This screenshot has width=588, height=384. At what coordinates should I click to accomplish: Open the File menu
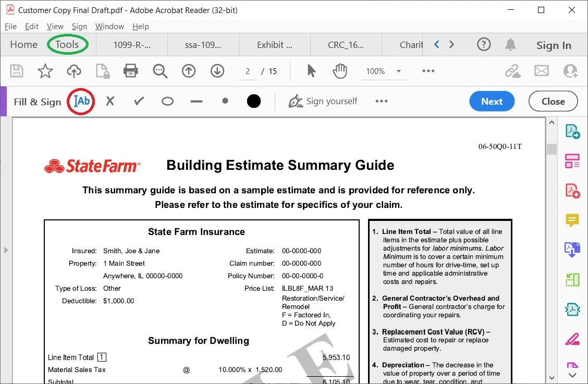[x=10, y=26]
